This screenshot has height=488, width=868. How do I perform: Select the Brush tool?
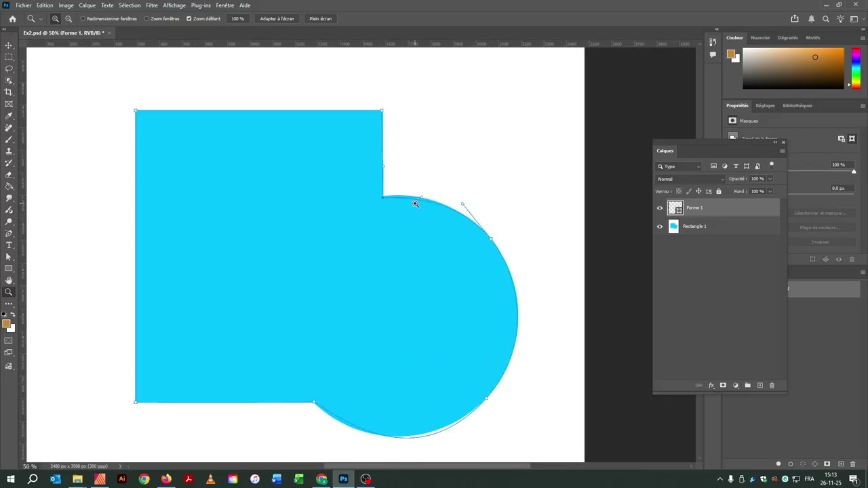(9, 140)
